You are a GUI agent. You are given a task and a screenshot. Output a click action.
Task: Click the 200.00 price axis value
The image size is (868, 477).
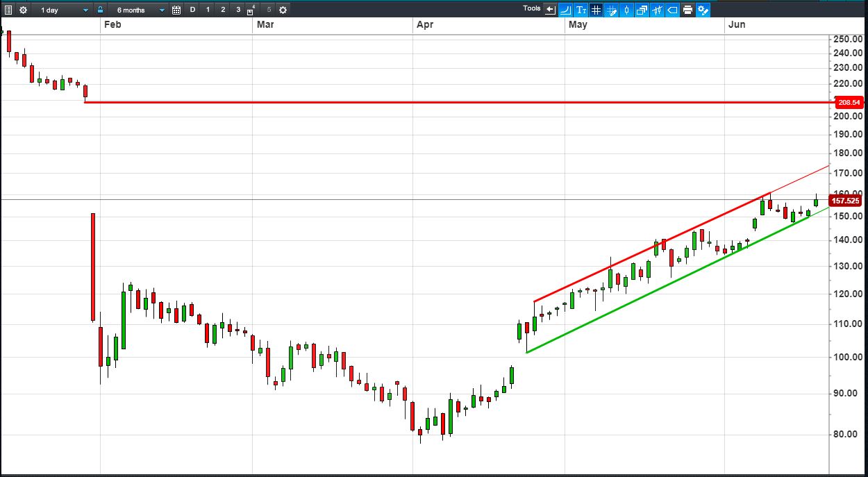coord(848,117)
